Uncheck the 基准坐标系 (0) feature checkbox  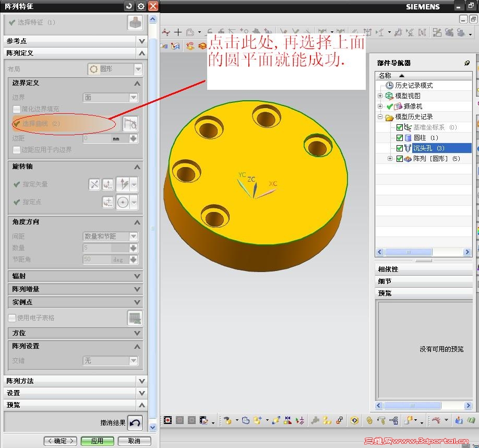point(399,127)
